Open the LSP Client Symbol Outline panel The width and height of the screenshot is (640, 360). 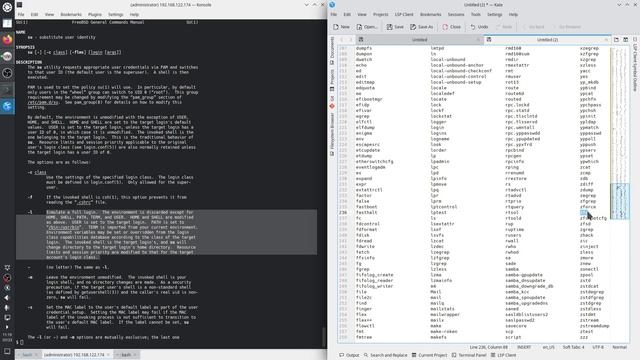click(x=635, y=64)
